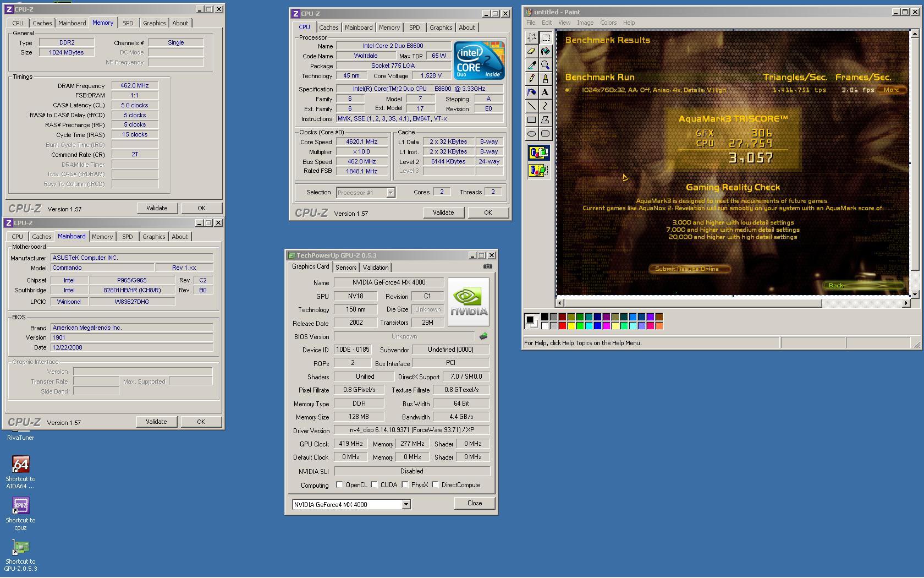Open the View menu in Paint

564,23
